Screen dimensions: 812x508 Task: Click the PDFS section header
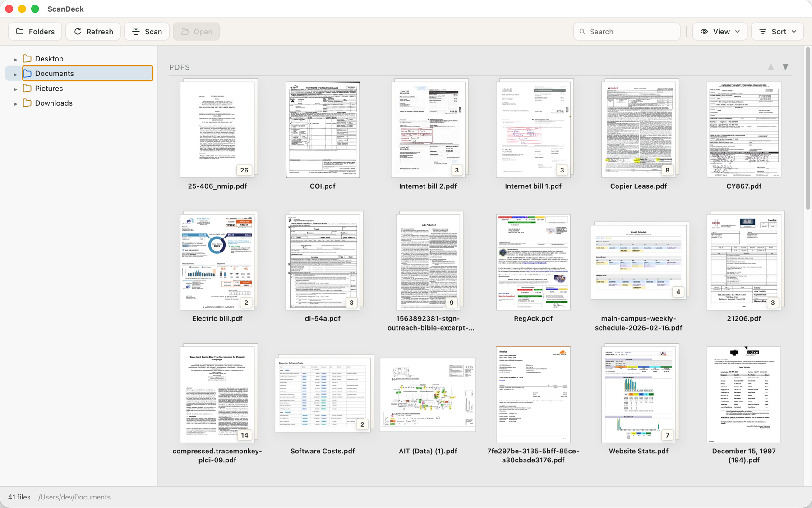[x=180, y=67]
